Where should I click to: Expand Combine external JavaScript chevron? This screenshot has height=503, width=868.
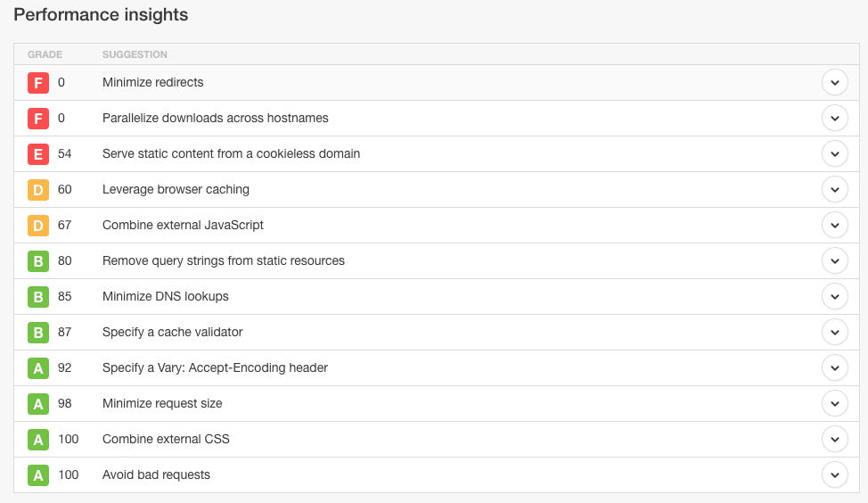834,225
